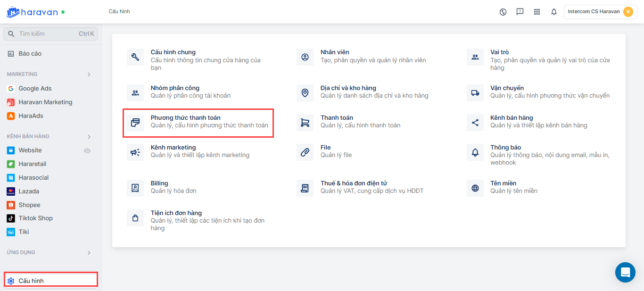Click the Vai trò people icon
Viewport: 644px width, 291px height.
pyautogui.click(x=475, y=57)
